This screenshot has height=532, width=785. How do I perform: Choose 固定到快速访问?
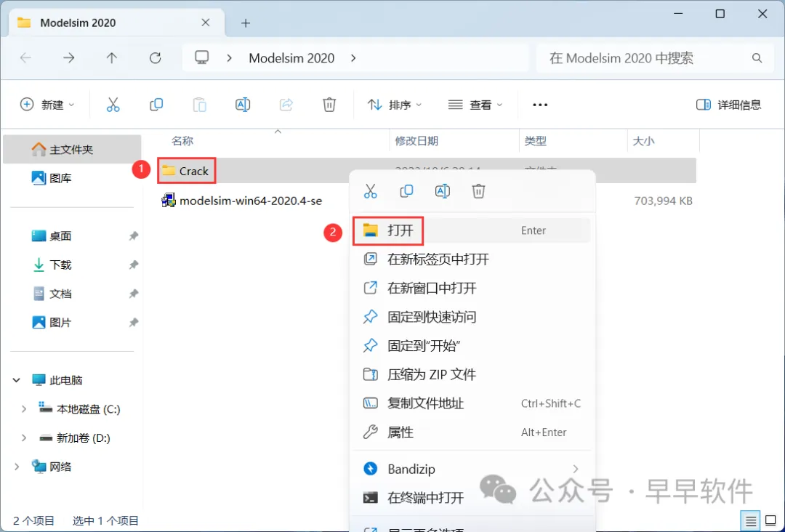tap(472, 317)
